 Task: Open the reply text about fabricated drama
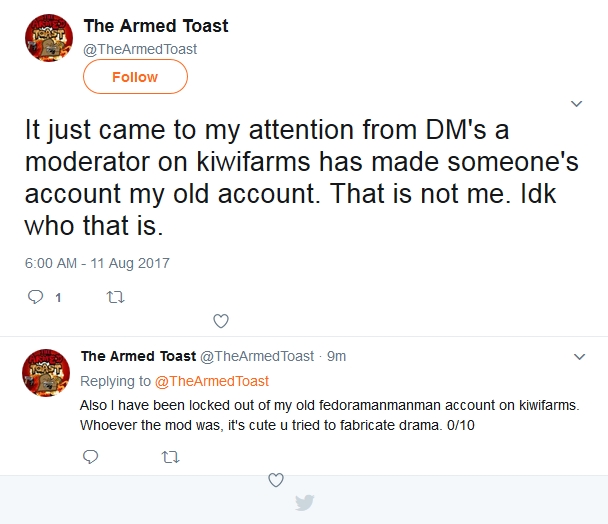click(330, 415)
